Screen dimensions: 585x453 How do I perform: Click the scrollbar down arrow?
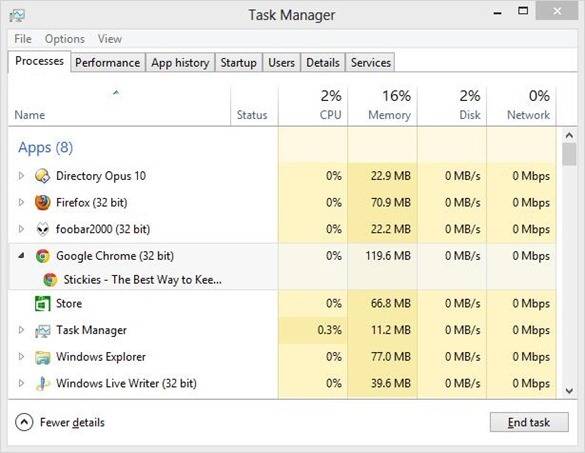point(569,391)
